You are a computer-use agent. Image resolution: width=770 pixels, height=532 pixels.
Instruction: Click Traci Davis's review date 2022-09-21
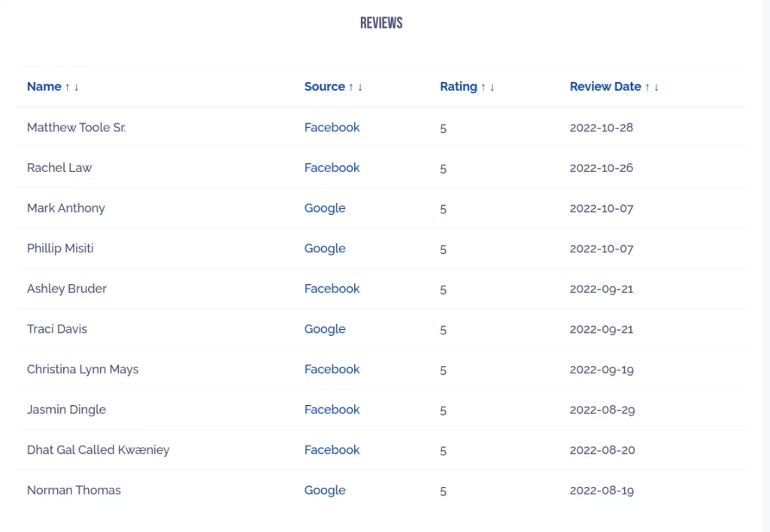point(601,329)
